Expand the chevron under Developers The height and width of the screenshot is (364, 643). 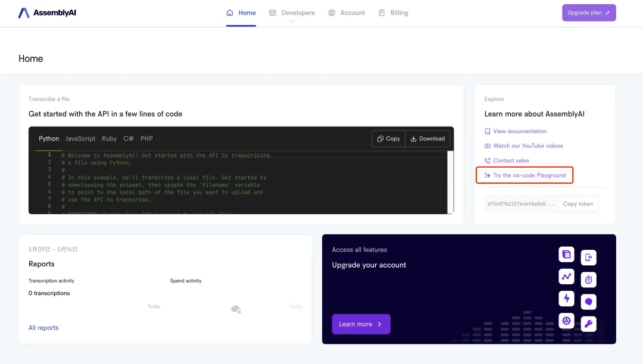click(292, 21)
